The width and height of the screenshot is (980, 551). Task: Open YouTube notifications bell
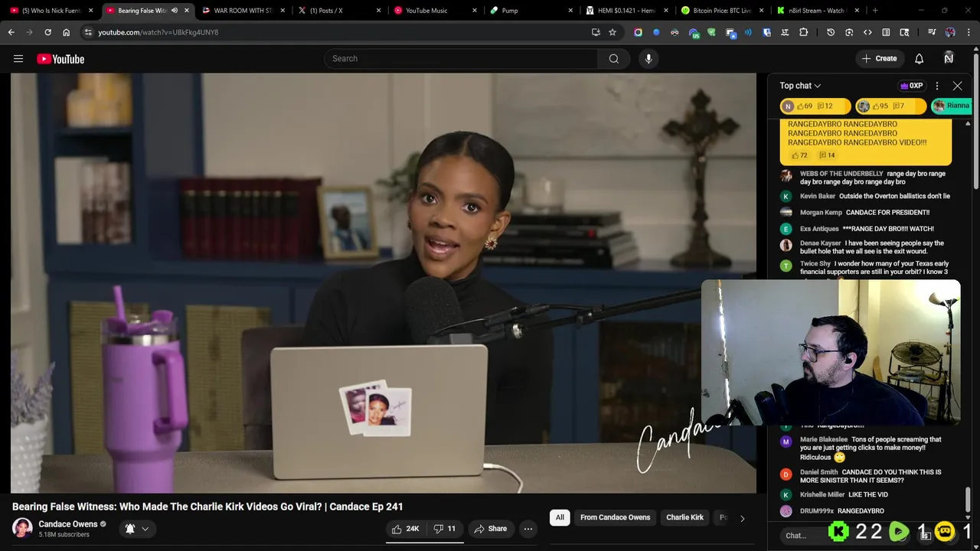(919, 59)
